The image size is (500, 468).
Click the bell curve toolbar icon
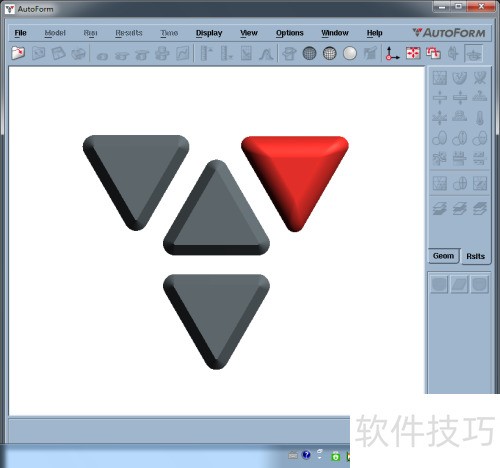click(266, 53)
